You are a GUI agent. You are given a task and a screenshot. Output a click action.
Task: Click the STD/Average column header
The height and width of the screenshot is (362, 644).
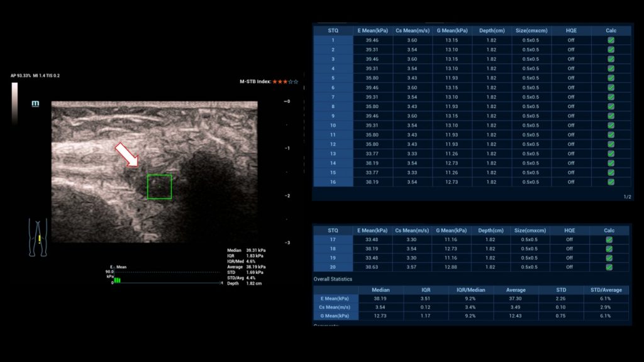pos(606,290)
